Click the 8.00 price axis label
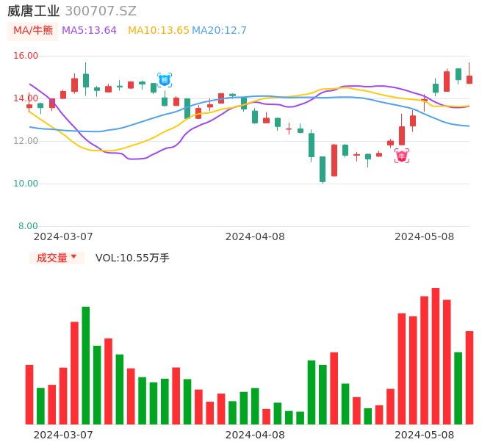Image resolution: width=504 pixels, height=445 pixels. [x=29, y=226]
